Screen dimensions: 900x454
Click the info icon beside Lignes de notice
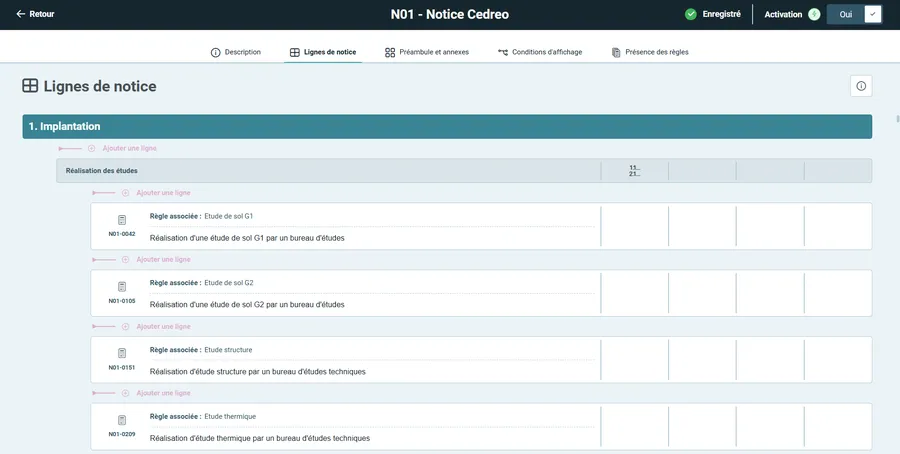pos(861,86)
